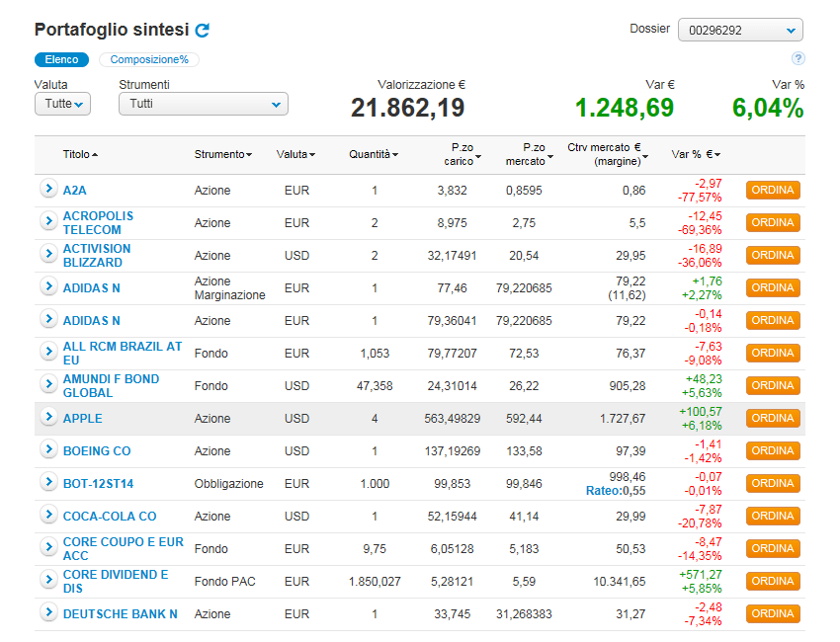
Task: Click ORDINA button for ACROPOLIS TELECOM
Action: 773,223
